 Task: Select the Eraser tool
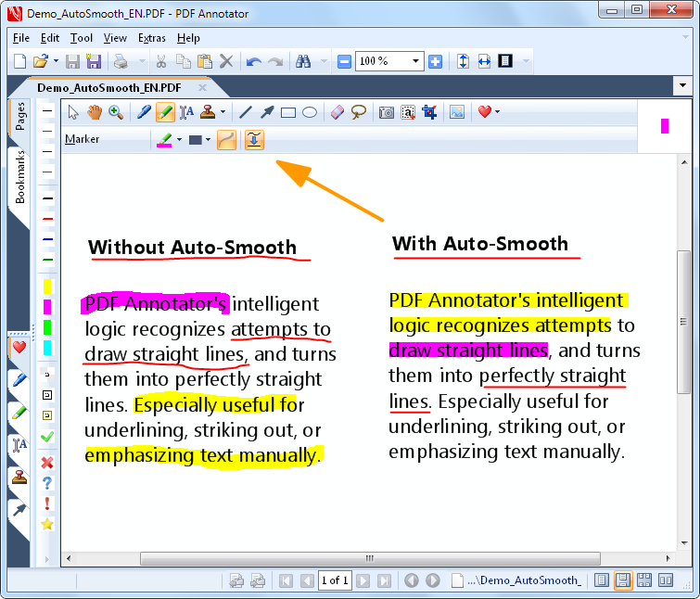[337, 112]
